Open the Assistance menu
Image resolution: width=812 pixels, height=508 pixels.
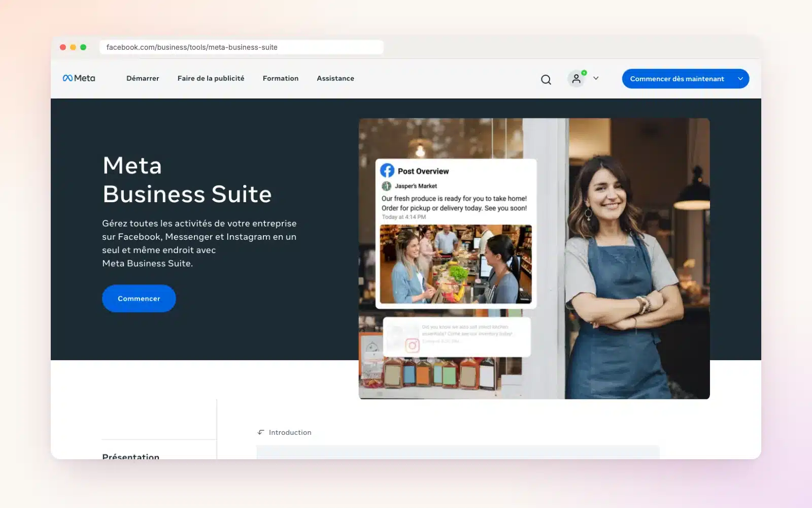pyautogui.click(x=335, y=78)
